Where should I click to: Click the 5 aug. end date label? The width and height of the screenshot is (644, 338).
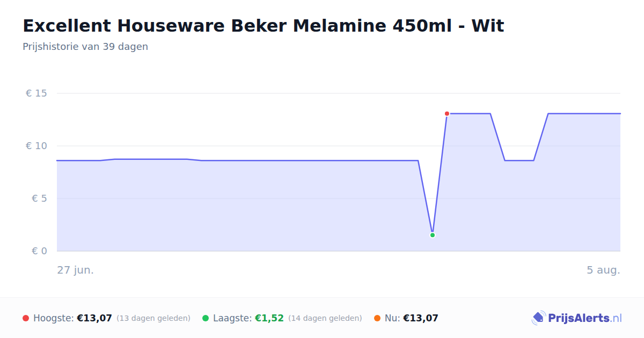pos(603,270)
